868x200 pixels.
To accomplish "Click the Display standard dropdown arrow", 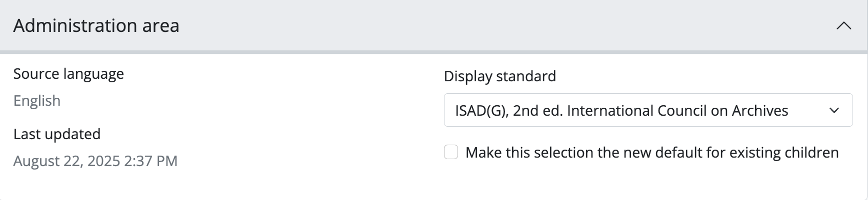I will coord(834,110).
